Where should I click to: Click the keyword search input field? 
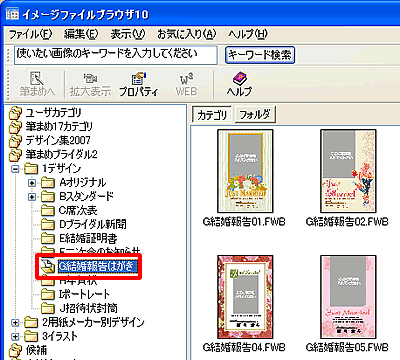point(116,54)
